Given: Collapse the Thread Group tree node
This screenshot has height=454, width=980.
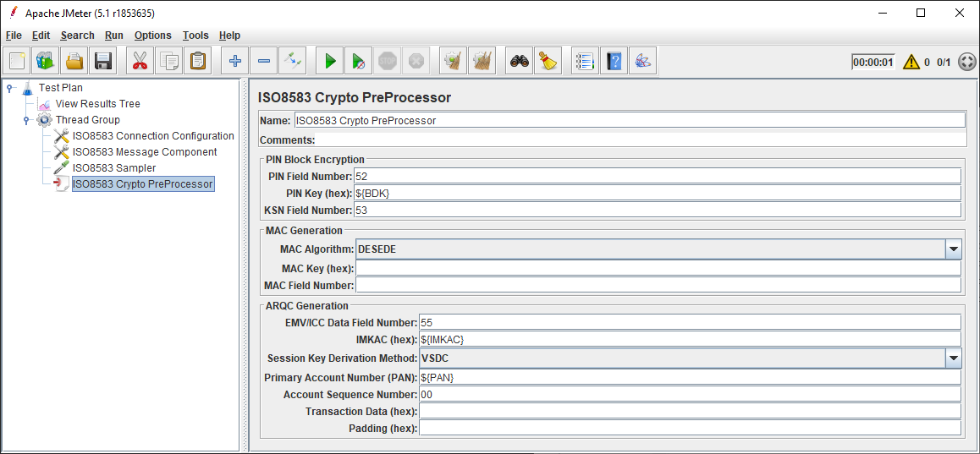Looking at the screenshot, I should (25, 120).
